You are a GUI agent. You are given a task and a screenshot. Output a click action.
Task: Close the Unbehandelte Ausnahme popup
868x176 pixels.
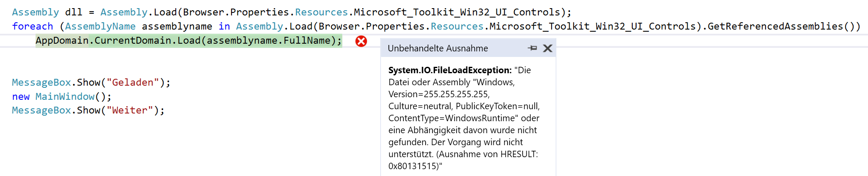pyautogui.click(x=547, y=48)
